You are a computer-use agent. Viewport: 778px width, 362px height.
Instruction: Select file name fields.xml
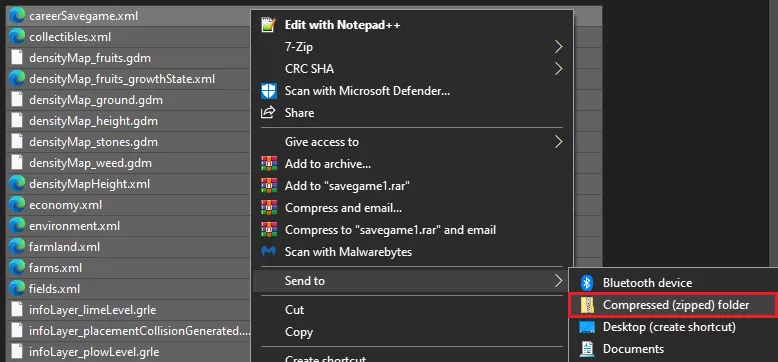tap(54, 289)
